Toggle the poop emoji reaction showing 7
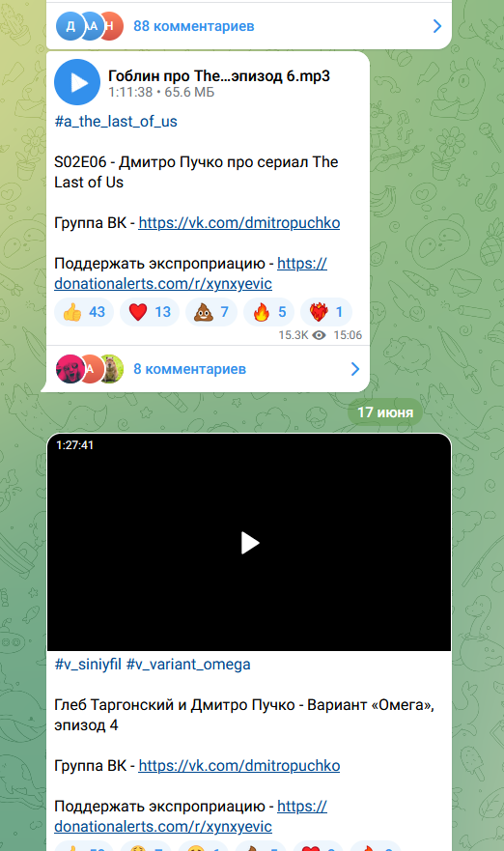The image size is (504, 851). (x=211, y=312)
